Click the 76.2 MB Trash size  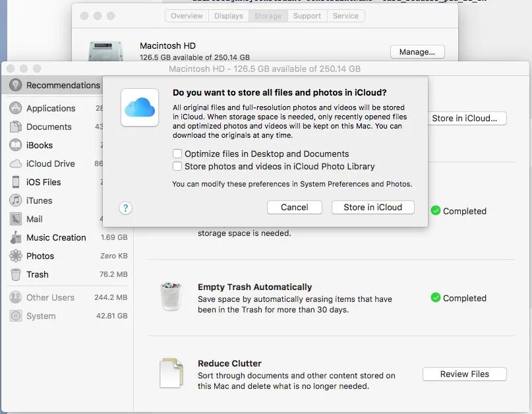click(x=113, y=274)
